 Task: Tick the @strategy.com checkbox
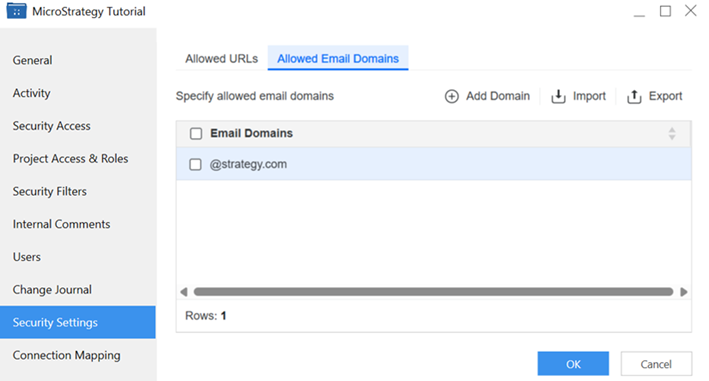tap(195, 164)
